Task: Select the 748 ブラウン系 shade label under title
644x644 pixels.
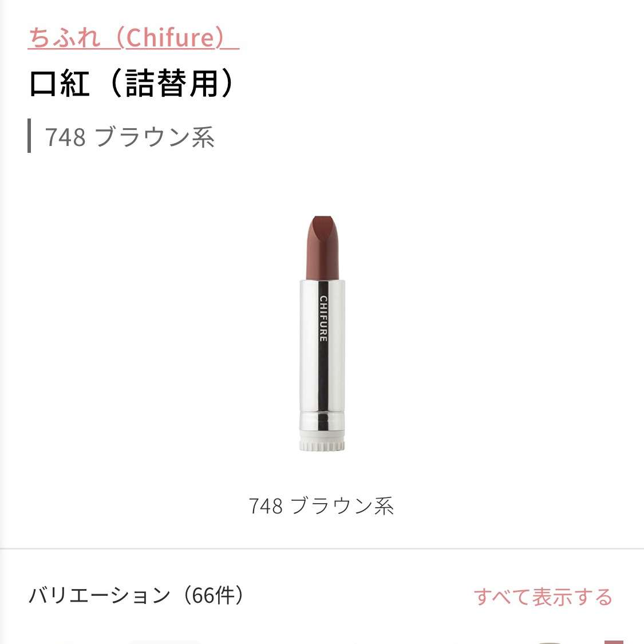Action: tap(129, 137)
